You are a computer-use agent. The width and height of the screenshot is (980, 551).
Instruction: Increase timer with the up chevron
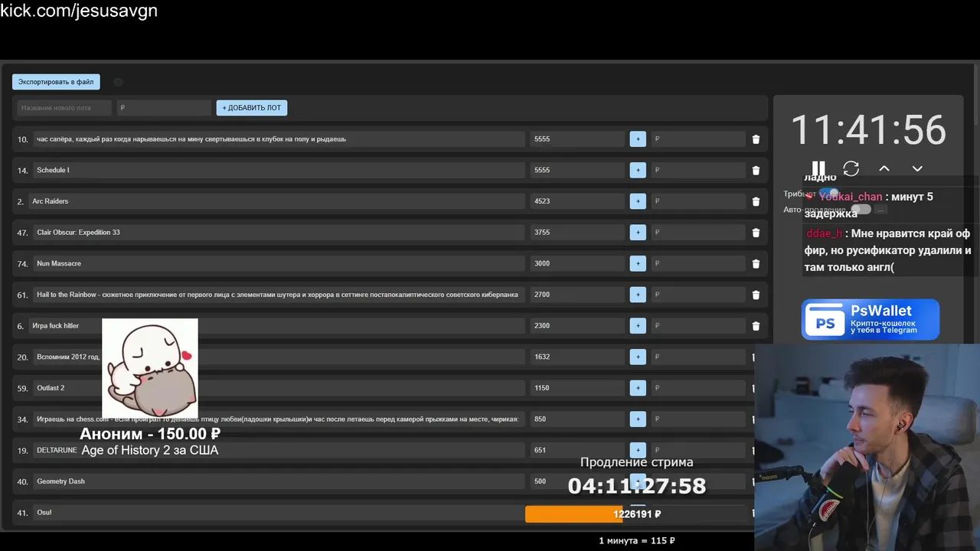(884, 168)
